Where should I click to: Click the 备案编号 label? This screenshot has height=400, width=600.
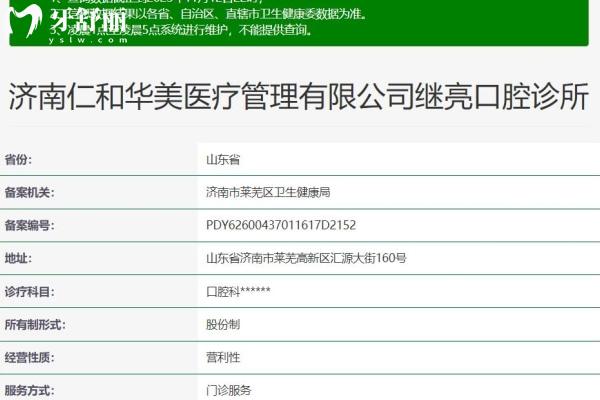point(29,225)
